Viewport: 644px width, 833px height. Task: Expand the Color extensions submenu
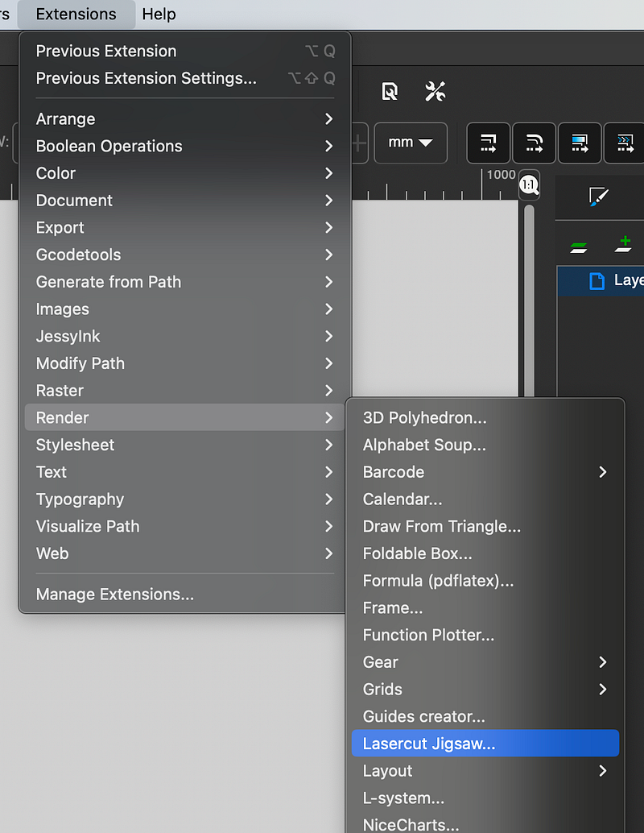[185, 173]
